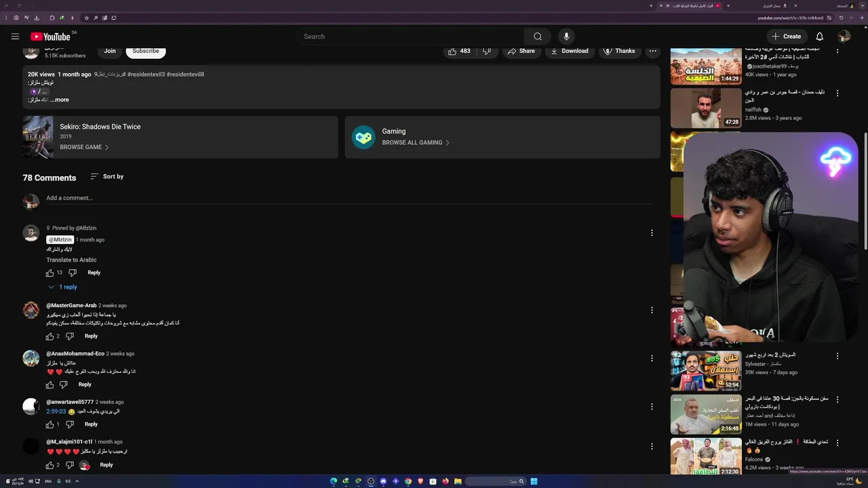
Task: Open options menu for pinned comment
Action: click(652, 232)
